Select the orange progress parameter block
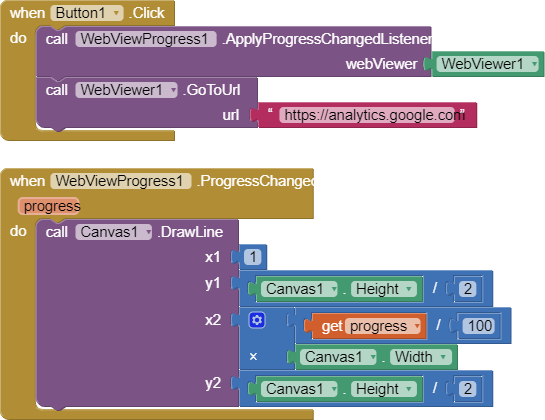Screen dimensions: 545x420 coord(49,206)
